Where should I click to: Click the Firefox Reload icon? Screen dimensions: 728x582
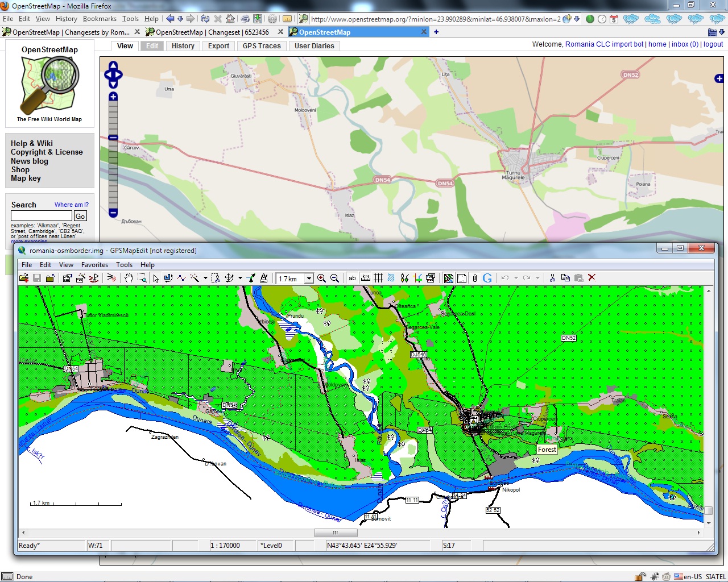[x=205, y=19]
